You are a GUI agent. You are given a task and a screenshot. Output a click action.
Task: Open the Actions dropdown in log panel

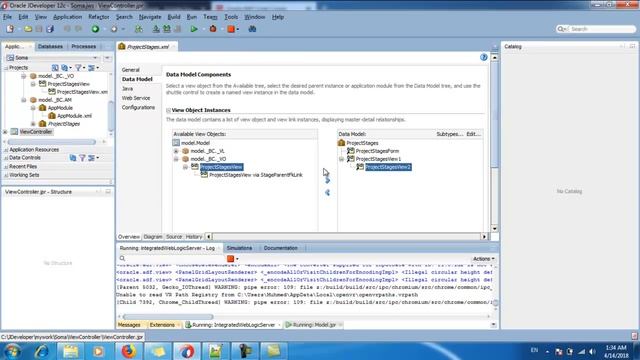pos(484,259)
